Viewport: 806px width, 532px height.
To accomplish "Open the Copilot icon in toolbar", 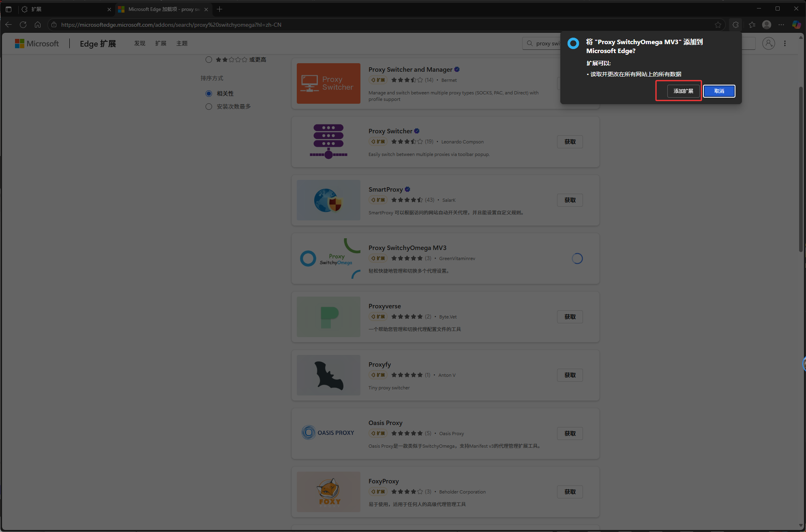I will click(796, 25).
